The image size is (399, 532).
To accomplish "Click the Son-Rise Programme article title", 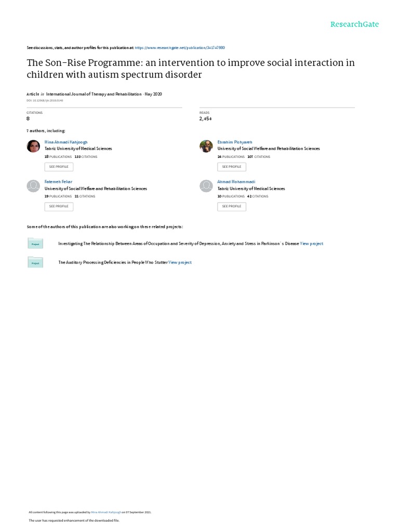I will 191,69.
